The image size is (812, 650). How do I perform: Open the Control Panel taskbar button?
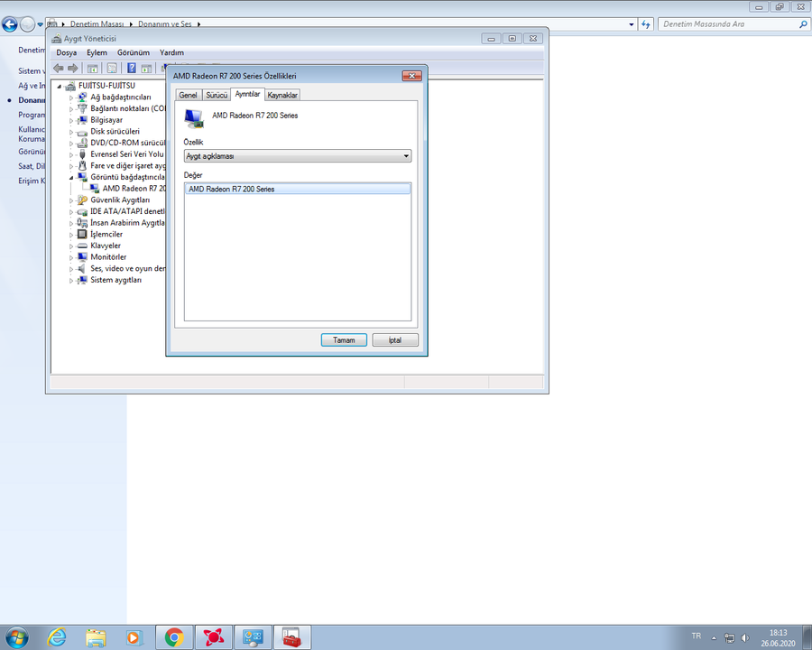254,637
